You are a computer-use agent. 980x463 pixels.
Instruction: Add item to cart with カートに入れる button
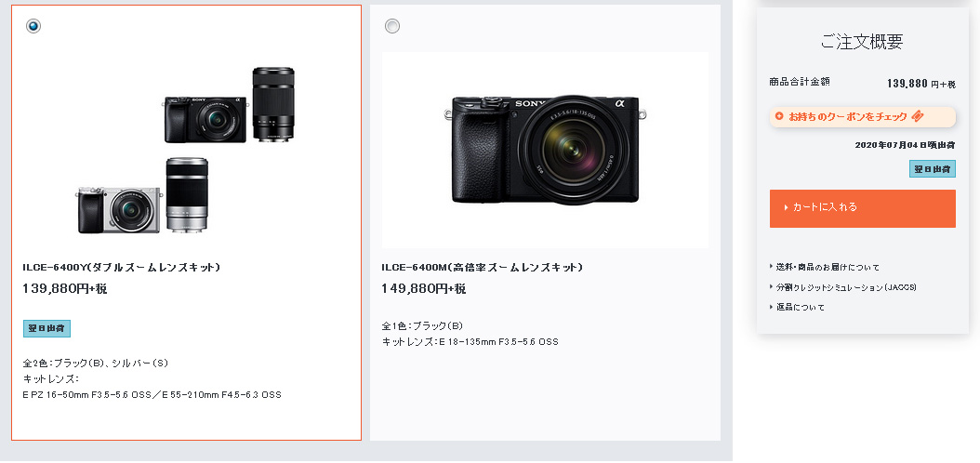point(863,208)
